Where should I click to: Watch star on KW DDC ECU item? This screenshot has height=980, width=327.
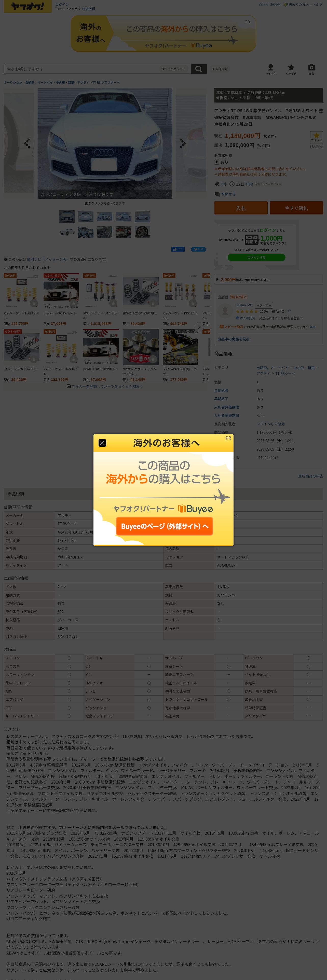(x=193, y=303)
